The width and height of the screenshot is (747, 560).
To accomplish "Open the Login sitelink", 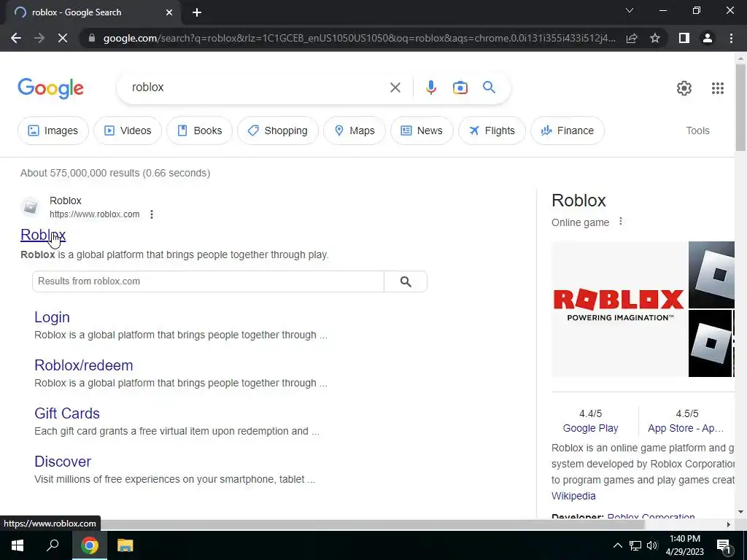I will 52,317.
